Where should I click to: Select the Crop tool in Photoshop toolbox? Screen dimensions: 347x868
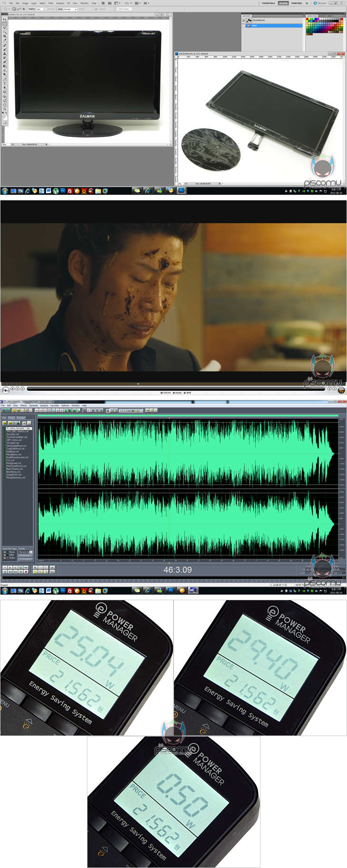point(5,36)
